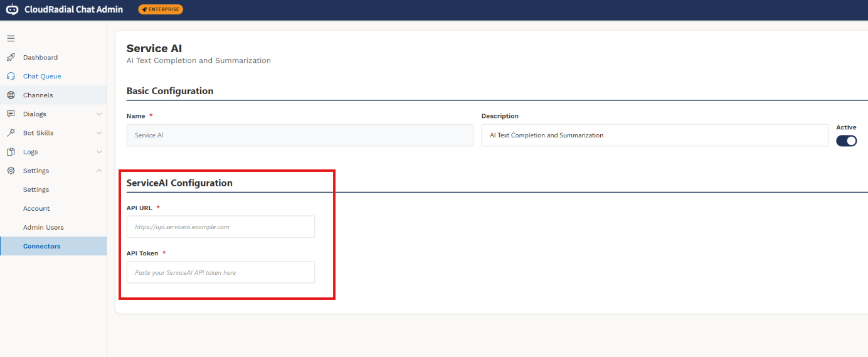Click the Channels globe icon
868x357 pixels.
pyautogui.click(x=11, y=95)
